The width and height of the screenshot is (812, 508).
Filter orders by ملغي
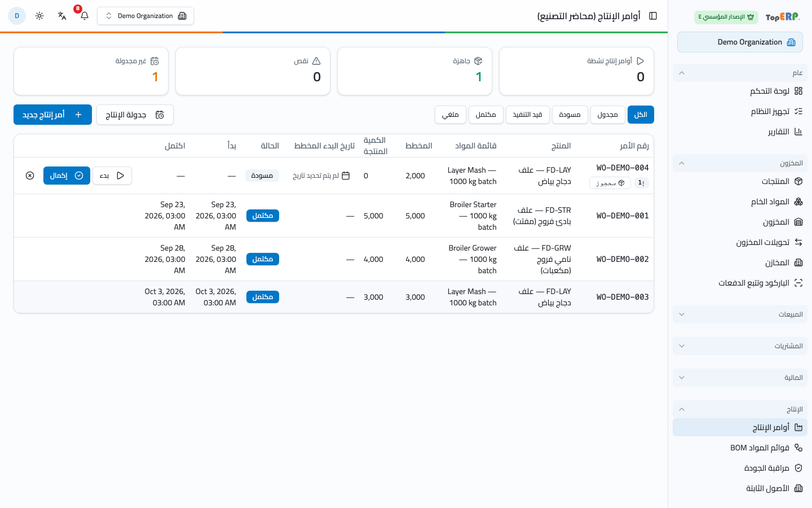tap(451, 115)
